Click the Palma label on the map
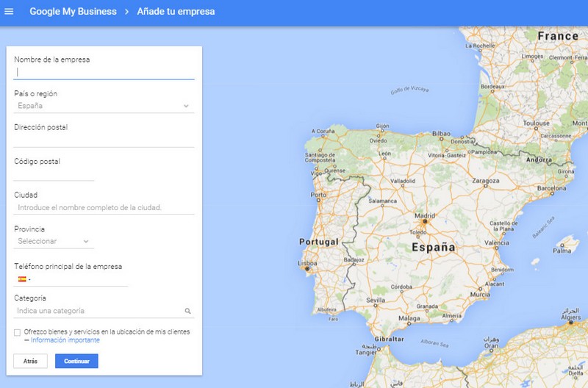 point(562,251)
